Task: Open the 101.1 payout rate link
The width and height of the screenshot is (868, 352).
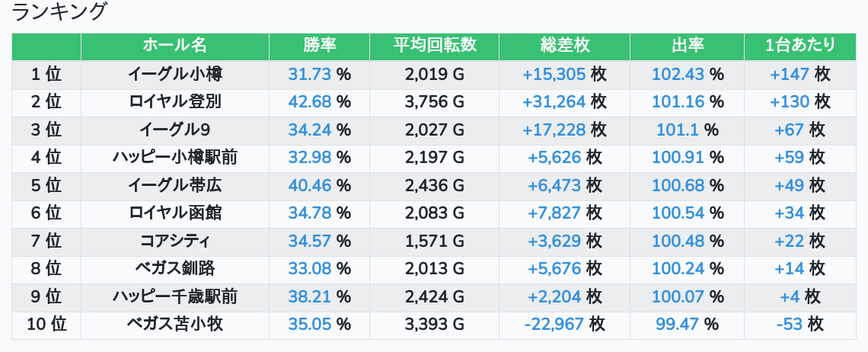Action: (677, 130)
